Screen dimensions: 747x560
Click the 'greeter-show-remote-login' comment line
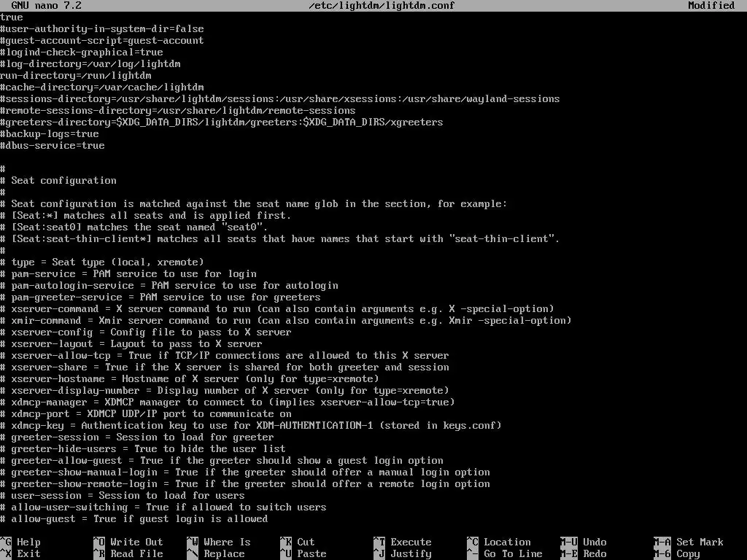[x=245, y=484]
